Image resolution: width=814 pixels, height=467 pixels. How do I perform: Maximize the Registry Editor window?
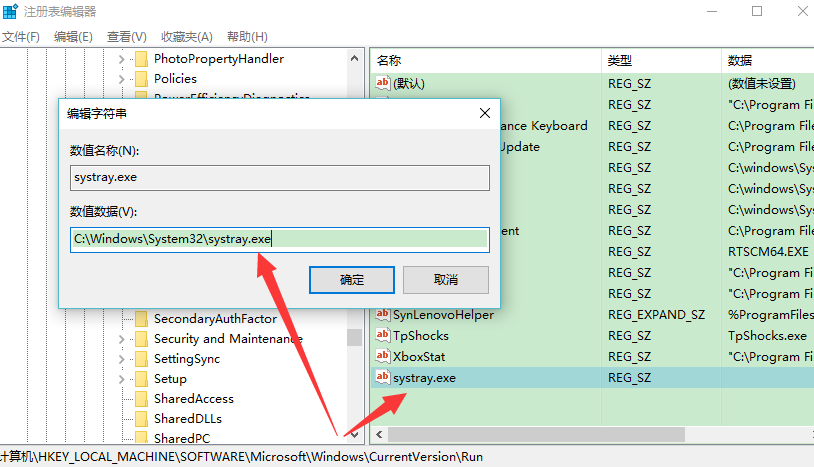pos(757,11)
